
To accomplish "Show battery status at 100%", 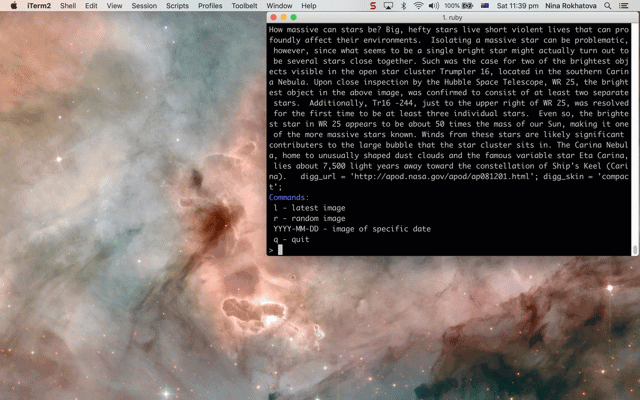I will click(458, 6).
